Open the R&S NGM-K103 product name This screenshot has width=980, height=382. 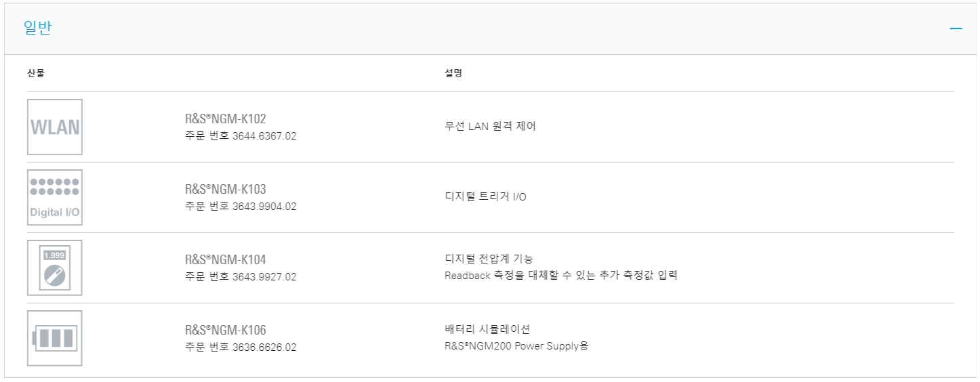click(226, 189)
